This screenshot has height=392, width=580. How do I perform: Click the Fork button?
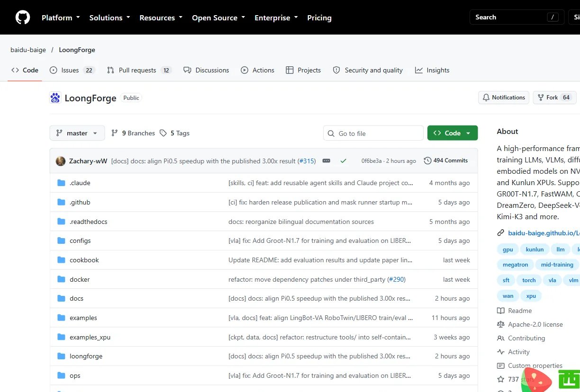pyautogui.click(x=554, y=98)
